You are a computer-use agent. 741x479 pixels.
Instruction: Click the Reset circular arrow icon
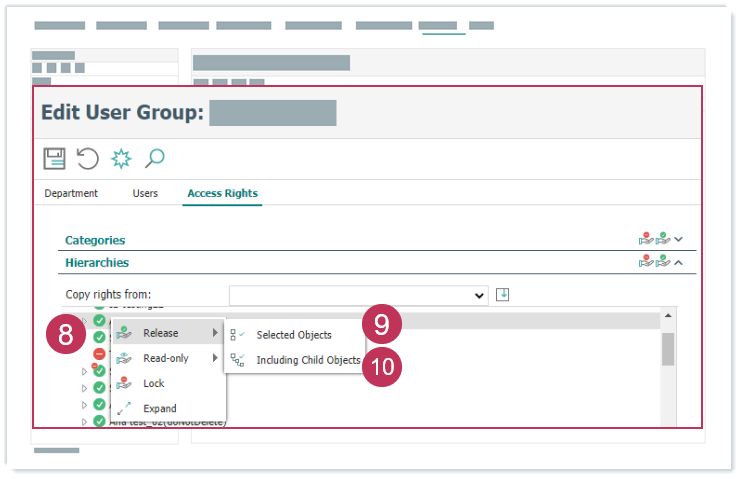(88, 158)
